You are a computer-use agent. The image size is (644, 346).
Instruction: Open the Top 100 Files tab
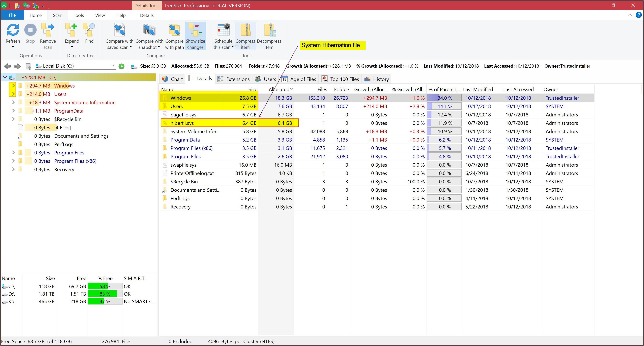click(x=340, y=79)
